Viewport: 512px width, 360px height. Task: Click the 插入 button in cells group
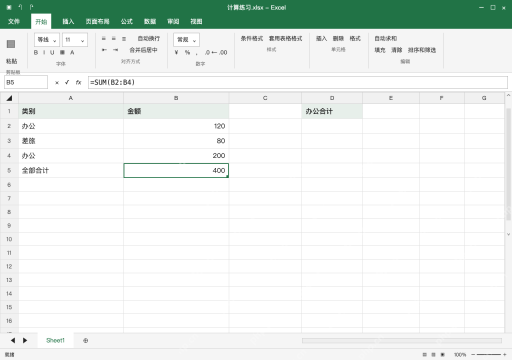[x=321, y=39]
